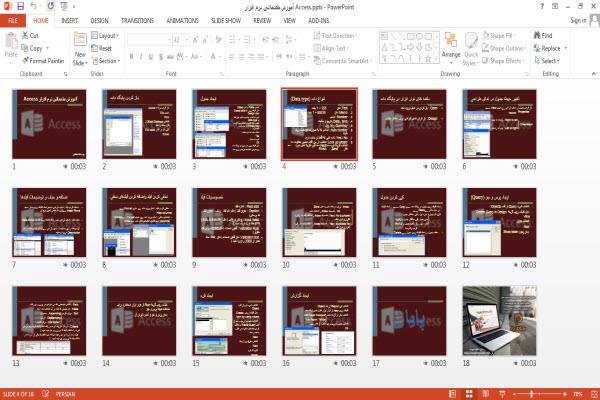Click the Copy button

pyautogui.click(x=32, y=48)
